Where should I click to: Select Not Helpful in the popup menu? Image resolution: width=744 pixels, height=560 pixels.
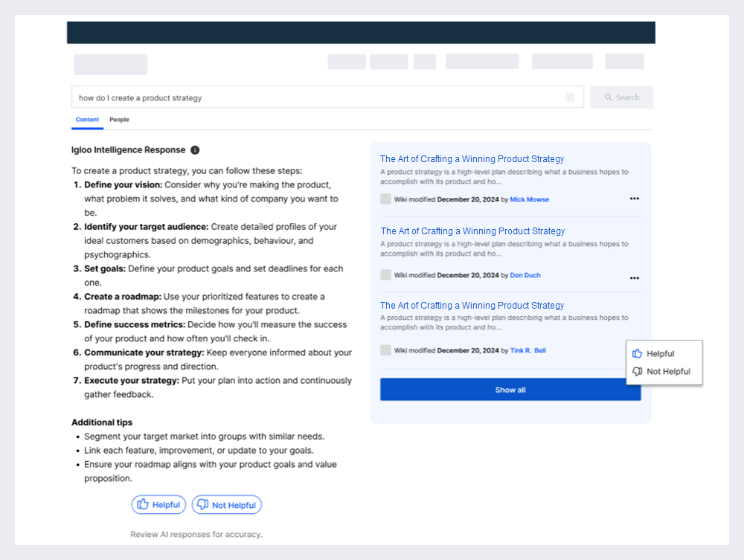664,371
